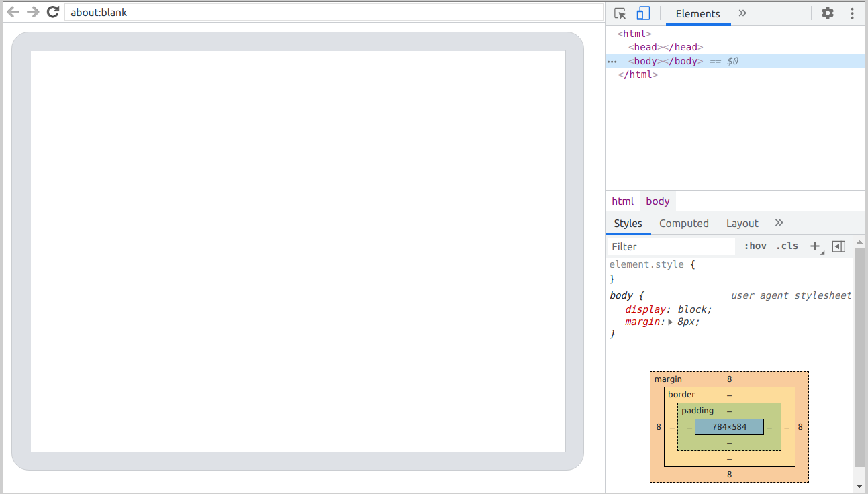The height and width of the screenshot is (494, 868).
Task: Click the ellipsis beside body element
Action: click(x=612, y=61)
